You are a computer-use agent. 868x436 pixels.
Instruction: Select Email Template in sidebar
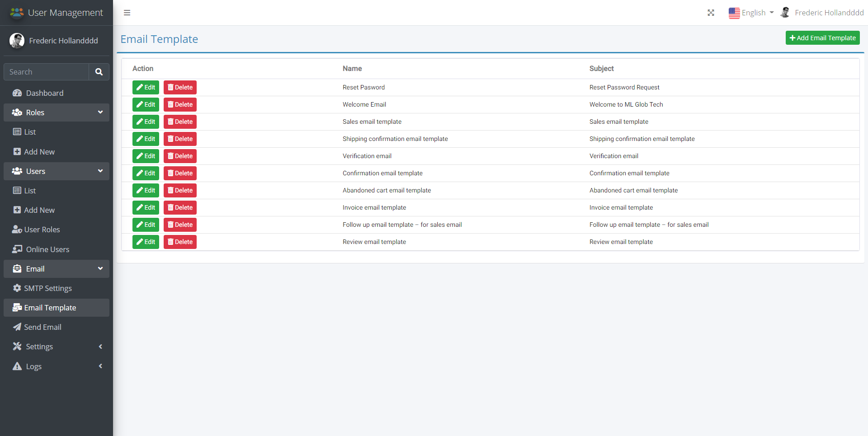57,308
